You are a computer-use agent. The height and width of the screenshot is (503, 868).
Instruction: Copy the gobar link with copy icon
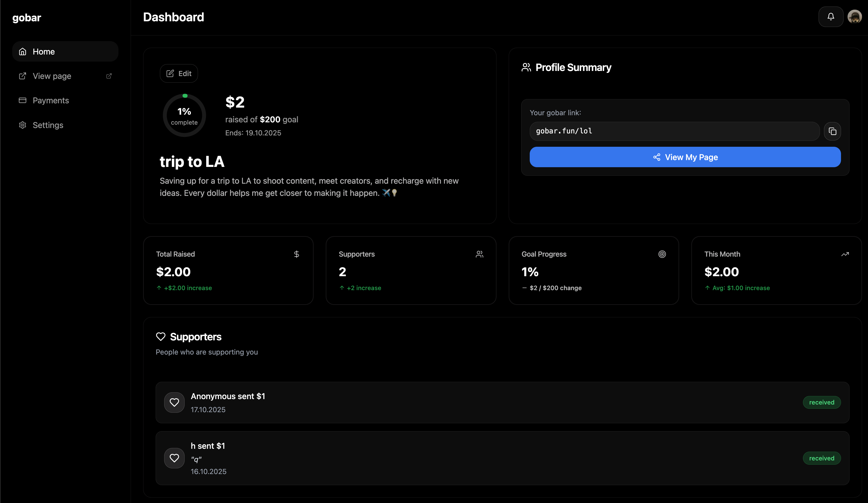832,131
